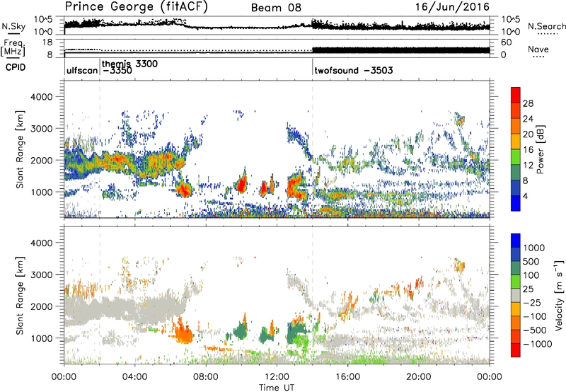
Task: Click the gray segment of the Velocity color bar
Action: pos(516,296)
